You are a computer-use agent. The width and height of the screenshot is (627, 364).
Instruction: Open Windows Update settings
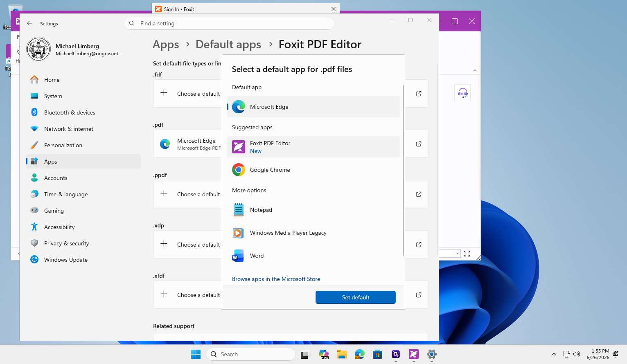point(83,260)
